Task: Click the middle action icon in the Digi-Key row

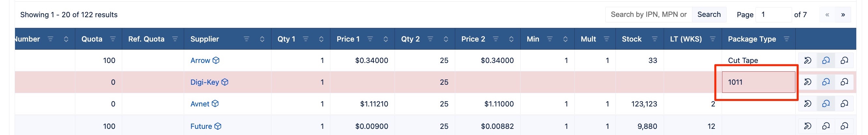Action: (826, 82)
